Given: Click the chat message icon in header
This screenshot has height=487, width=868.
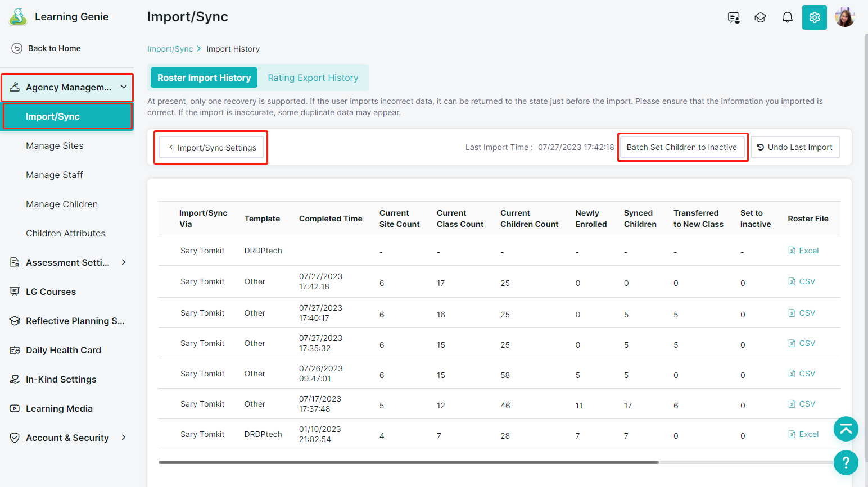Looking at the screenshot, I should pyautogui.click(x=733, y=17).
